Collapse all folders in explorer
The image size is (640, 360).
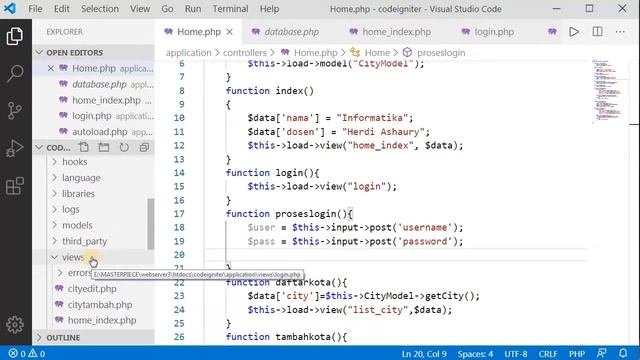pos(144,147)
